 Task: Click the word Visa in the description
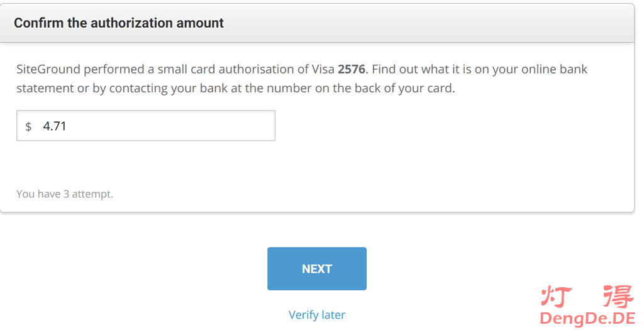323,69
